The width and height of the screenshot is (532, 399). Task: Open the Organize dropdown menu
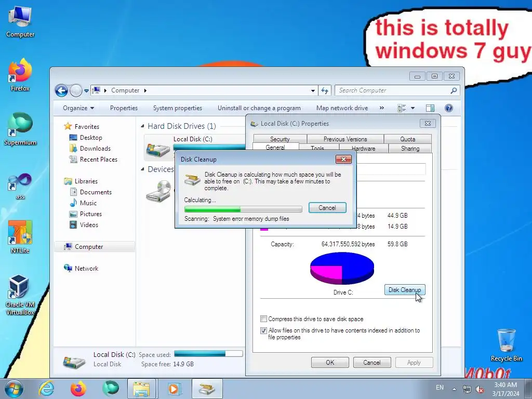point(78,108)
